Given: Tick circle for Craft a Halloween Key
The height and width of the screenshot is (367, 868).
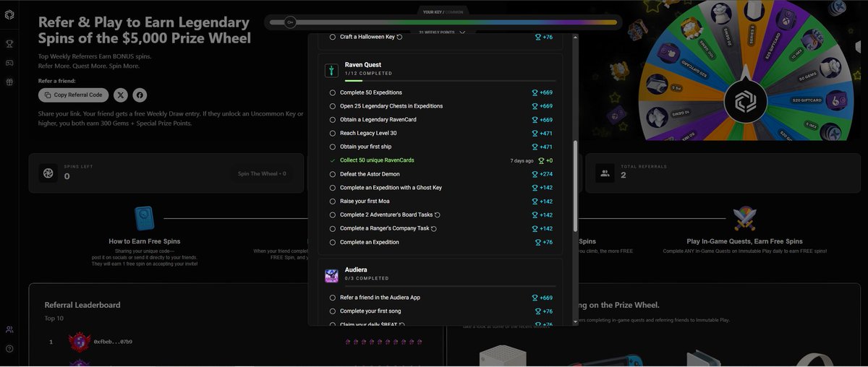Looking at the screenshot, I should [x=333, y=37].
